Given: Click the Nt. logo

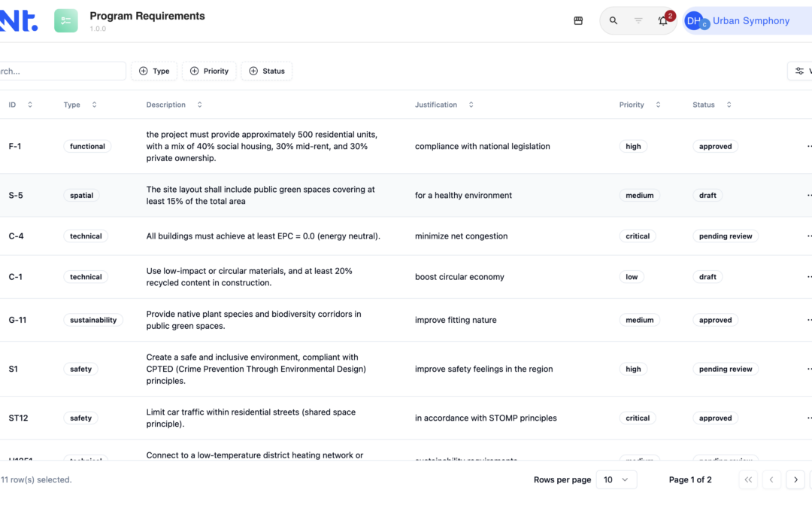Looking at the screenshot, I should point(18,21).
